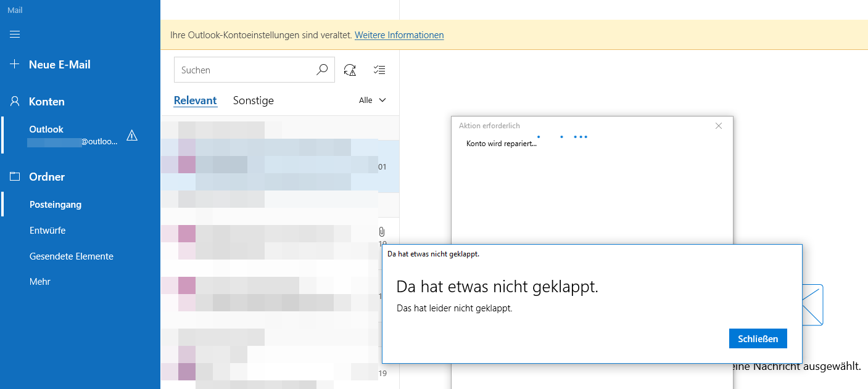Click the account warning triangle icon

click(x=131, y=136)
